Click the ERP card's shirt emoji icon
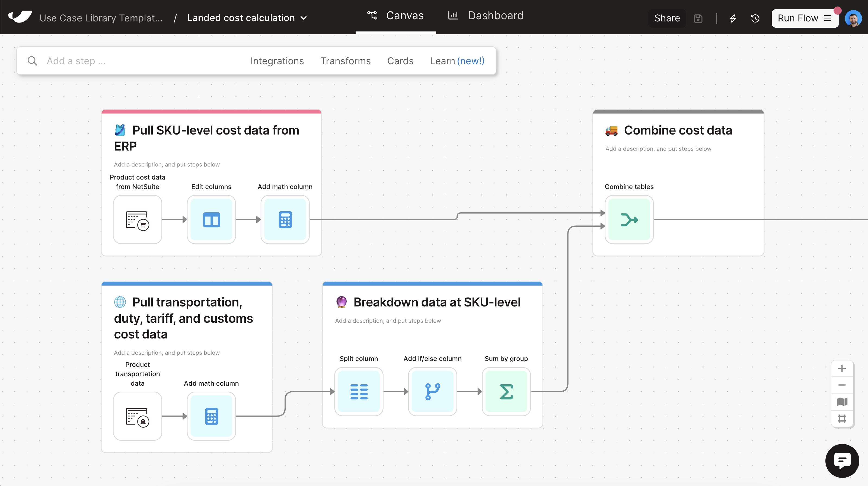Image resolution: width=868 pixels, height=486 pixels. [120, 130]
